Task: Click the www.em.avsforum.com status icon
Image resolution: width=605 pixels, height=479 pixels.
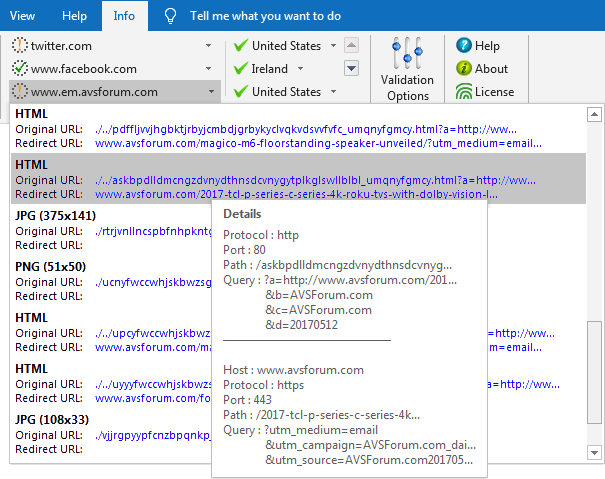Action: [20, 92]
